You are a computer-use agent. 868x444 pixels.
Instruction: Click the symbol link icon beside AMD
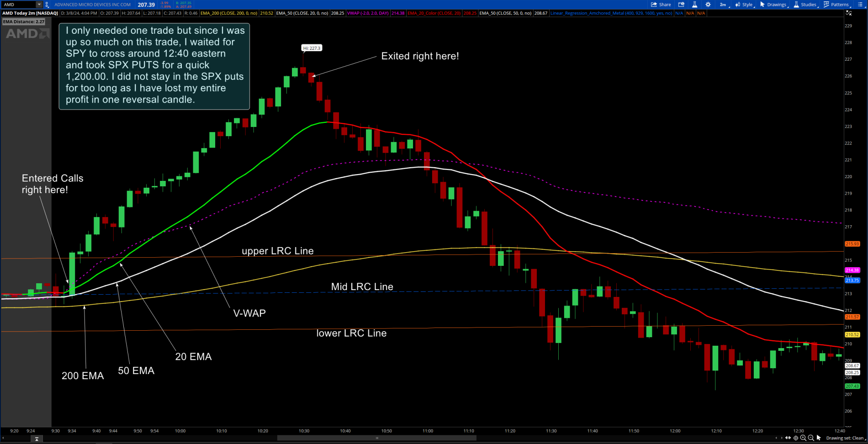47,5
